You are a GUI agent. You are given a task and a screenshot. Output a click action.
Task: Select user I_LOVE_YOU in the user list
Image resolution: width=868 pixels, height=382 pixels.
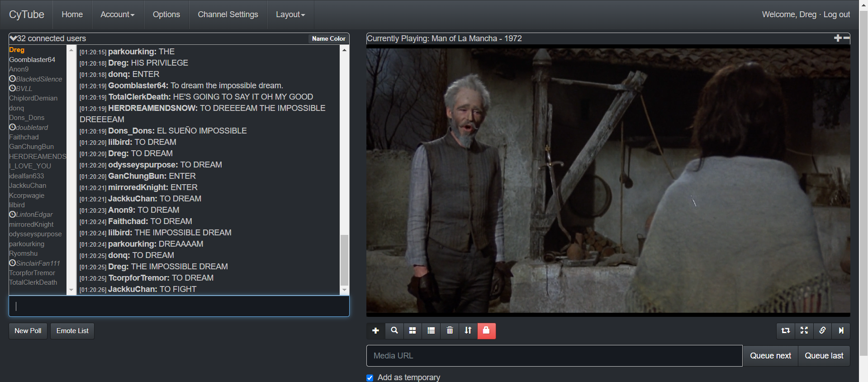point(30,166)
